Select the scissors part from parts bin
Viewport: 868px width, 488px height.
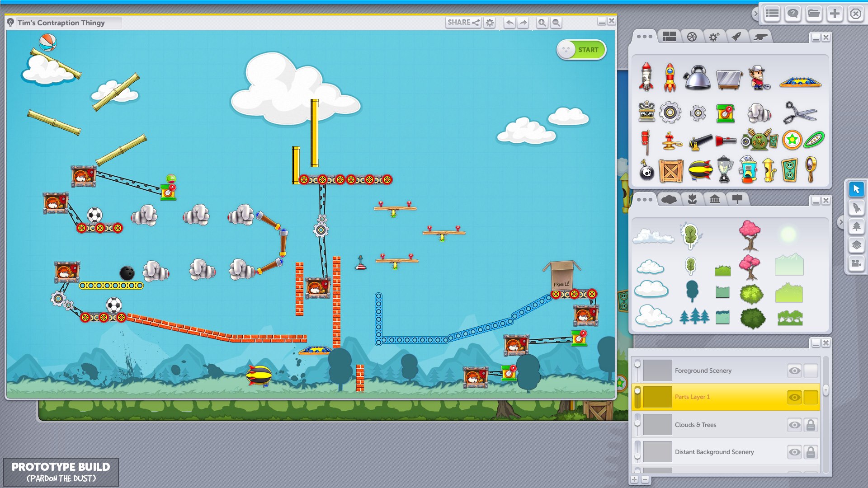[x=799, y=113]
